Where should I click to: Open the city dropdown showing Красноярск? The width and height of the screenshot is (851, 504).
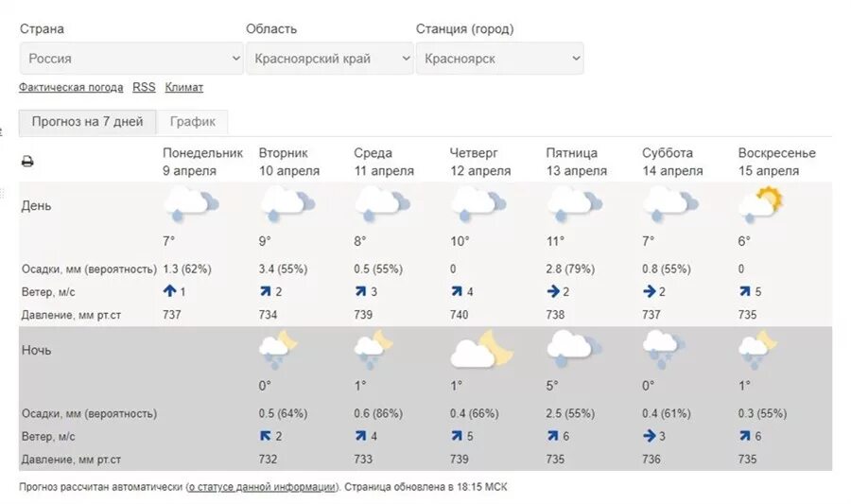click(500, 58)
